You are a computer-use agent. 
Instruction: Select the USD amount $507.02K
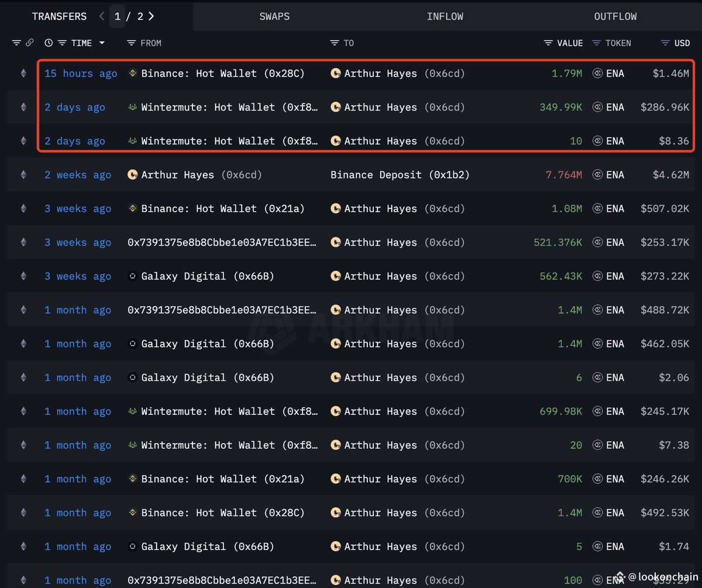coord(665,208)
